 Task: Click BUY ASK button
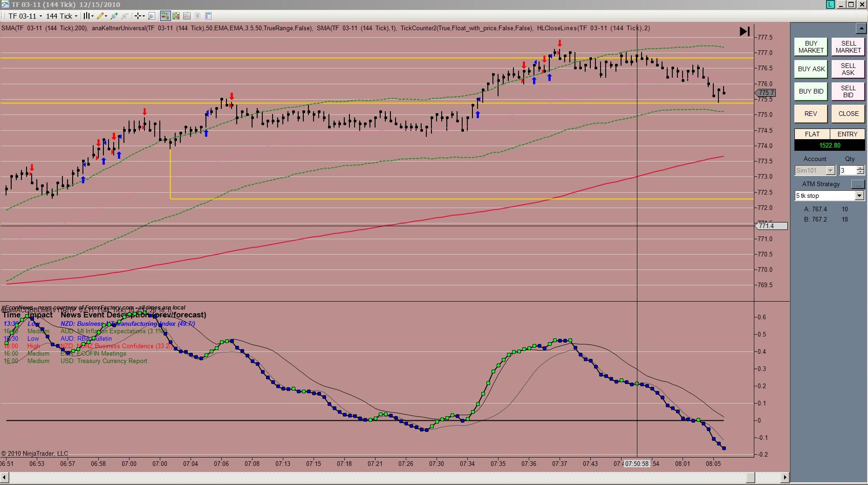coord(811,69)
